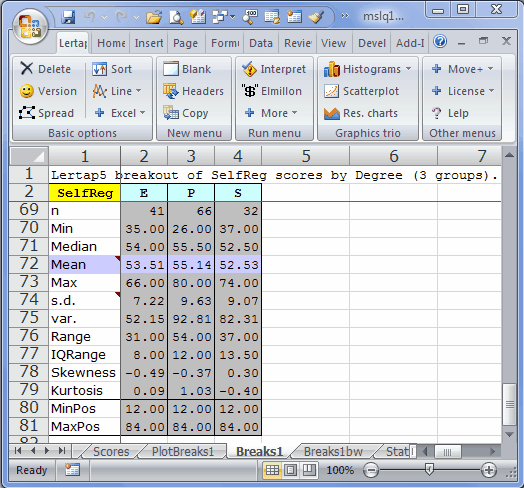Image resolution: width=524 pixels, height=488 pixels.
Task: Select the cell containing 92.81
Action: 191,319
